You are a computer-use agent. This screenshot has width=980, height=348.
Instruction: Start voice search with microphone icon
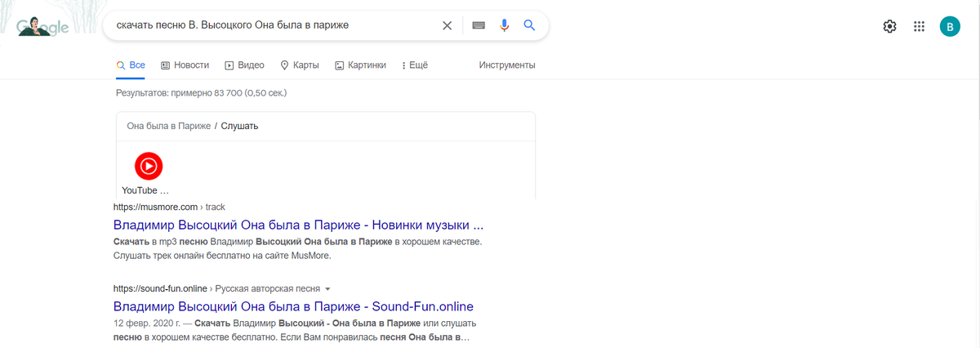click(504, 25)
